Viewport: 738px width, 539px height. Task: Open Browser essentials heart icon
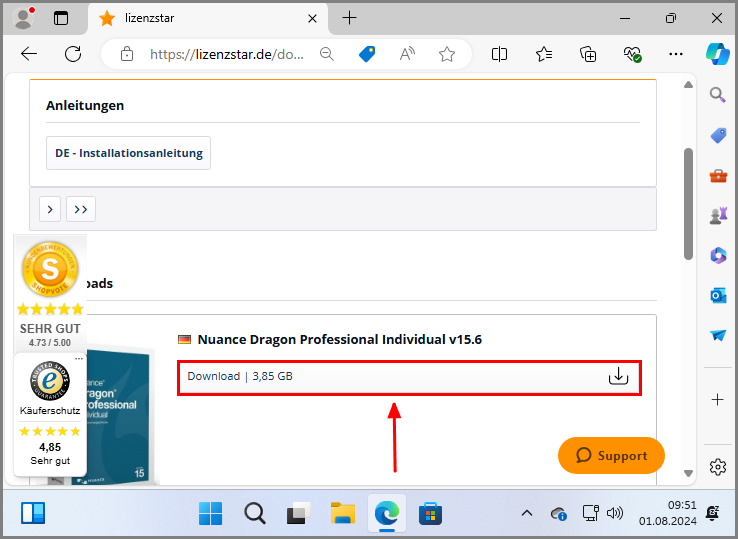point(632,54)
